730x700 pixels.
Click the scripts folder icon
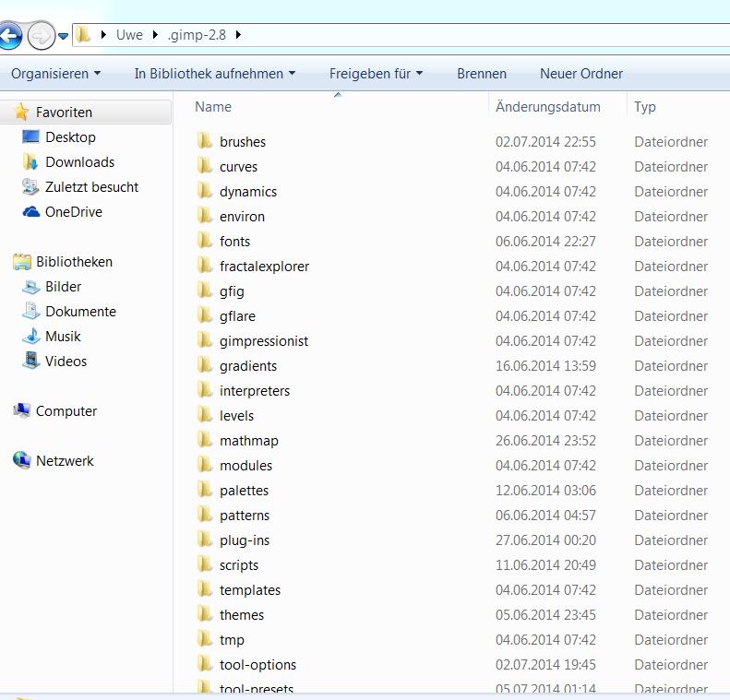(204, 564)
